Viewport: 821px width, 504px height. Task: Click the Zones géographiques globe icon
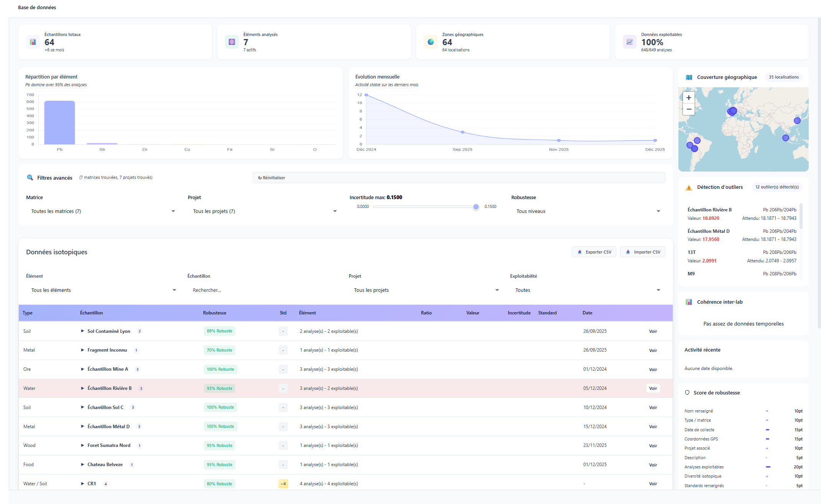pyautogui.click(x=430, y=42)
